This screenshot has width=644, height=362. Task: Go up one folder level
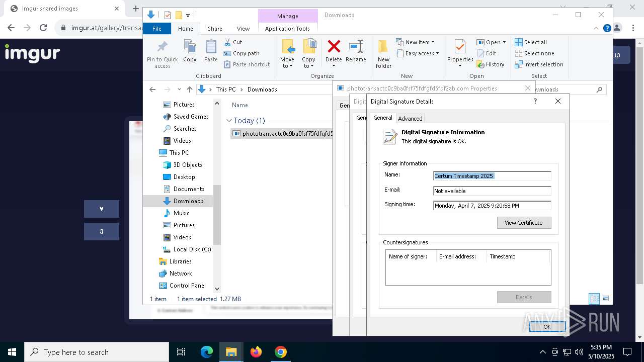click(x=189, y=89)
